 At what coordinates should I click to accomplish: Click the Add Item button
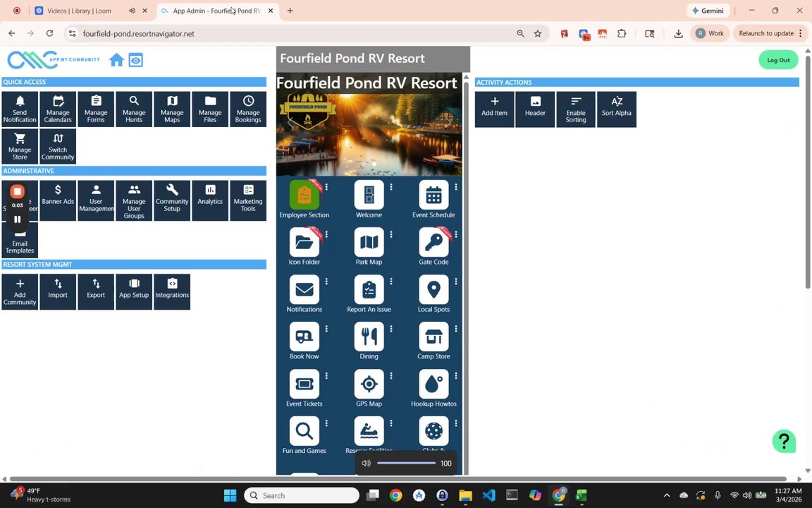click(x=495, y=109)
